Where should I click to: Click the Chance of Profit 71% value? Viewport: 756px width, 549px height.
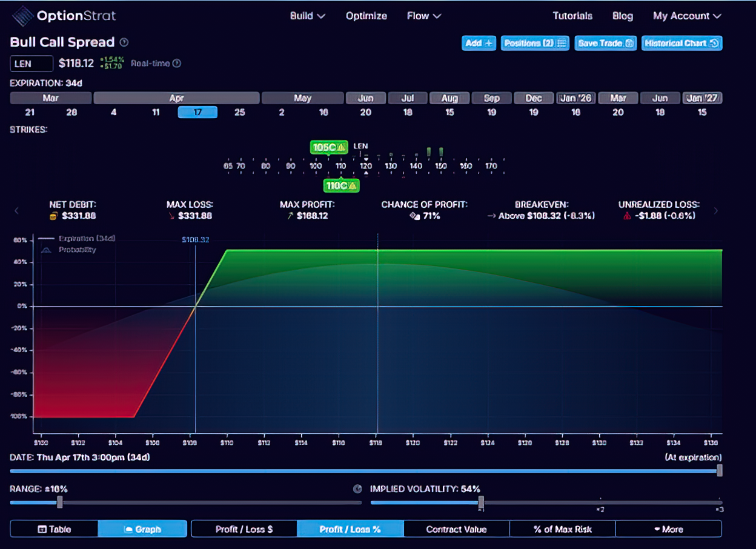pyautogui.click(x=431, y=216)
